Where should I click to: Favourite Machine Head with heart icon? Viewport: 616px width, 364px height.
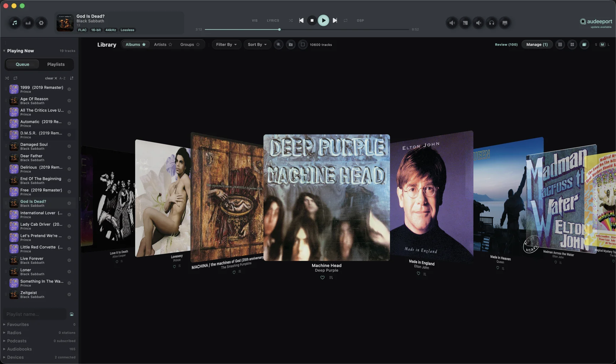tap(322, 277)
